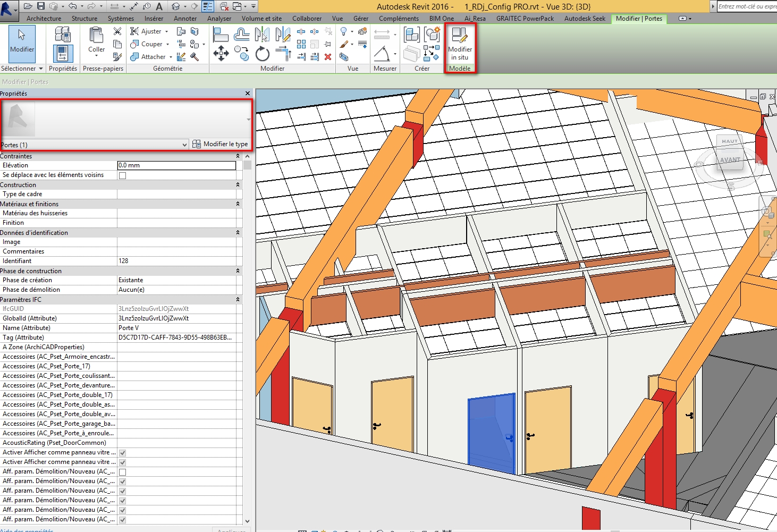The height and width of the screenshot is (532, 777).
Task: Click the Cut scissors icon
Action: coord(117,31)
